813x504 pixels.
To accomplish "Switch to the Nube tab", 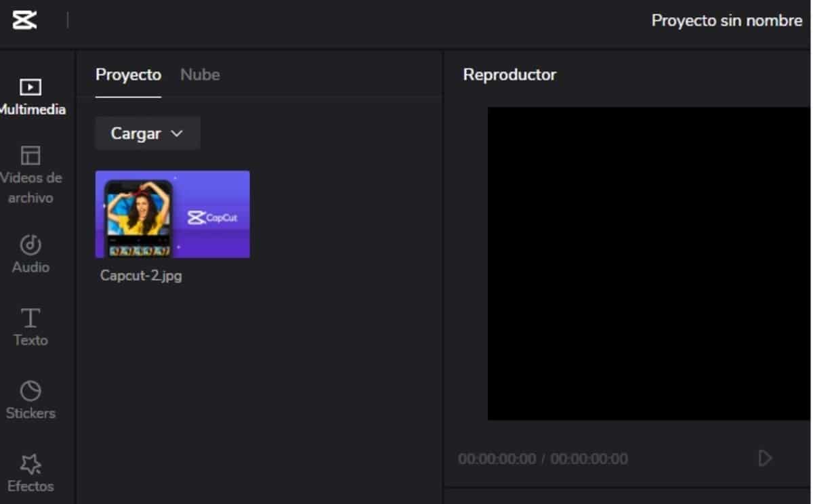I will tap(200, 75).
